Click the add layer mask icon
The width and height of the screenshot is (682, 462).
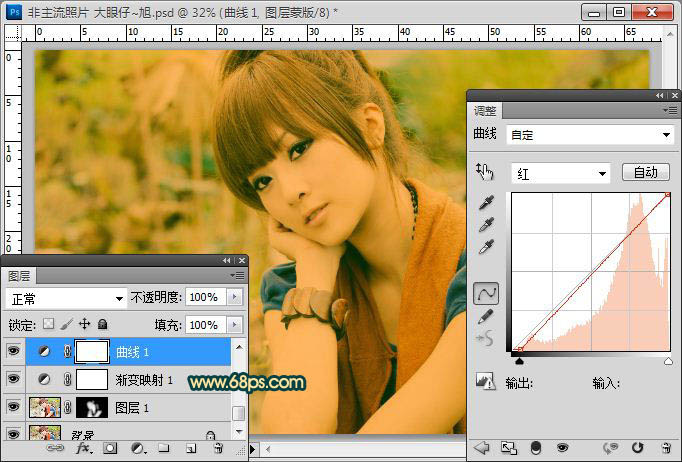tap(110, 449)
